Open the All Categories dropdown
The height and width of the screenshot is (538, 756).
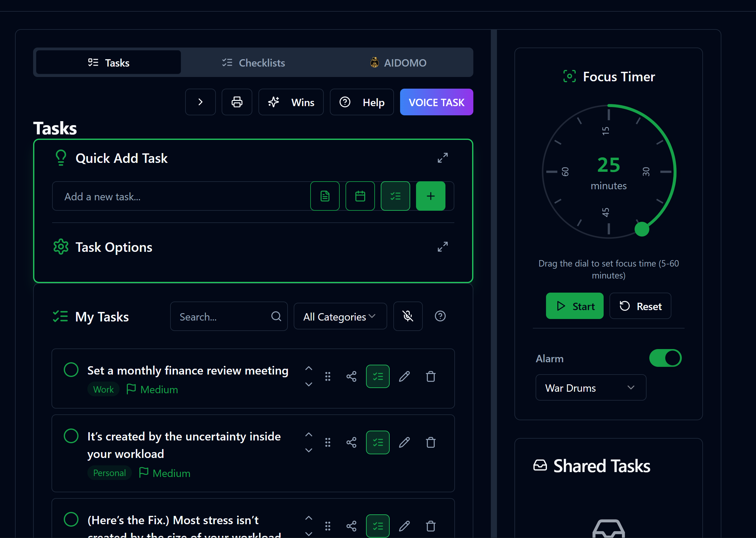point(340,316)
